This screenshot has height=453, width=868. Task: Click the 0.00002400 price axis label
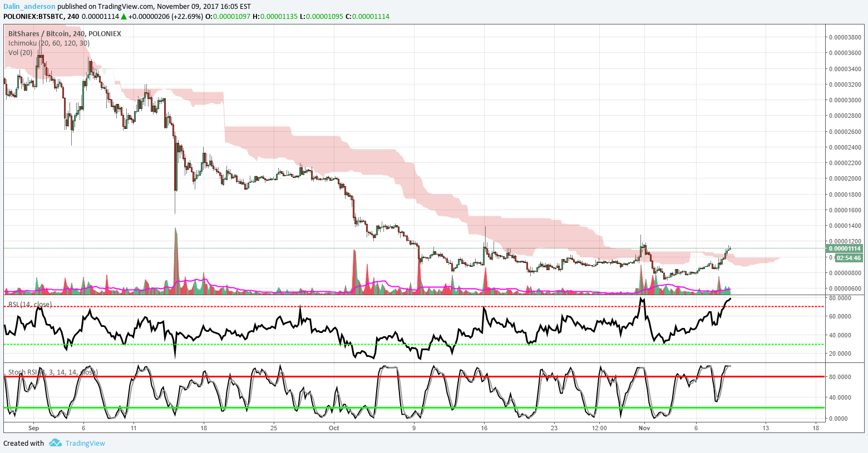pos(846,147)
